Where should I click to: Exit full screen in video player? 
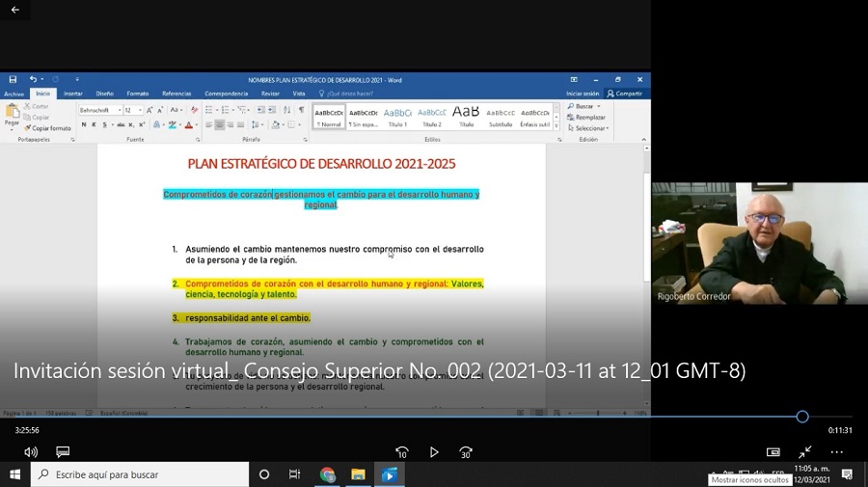pos(805,452)
